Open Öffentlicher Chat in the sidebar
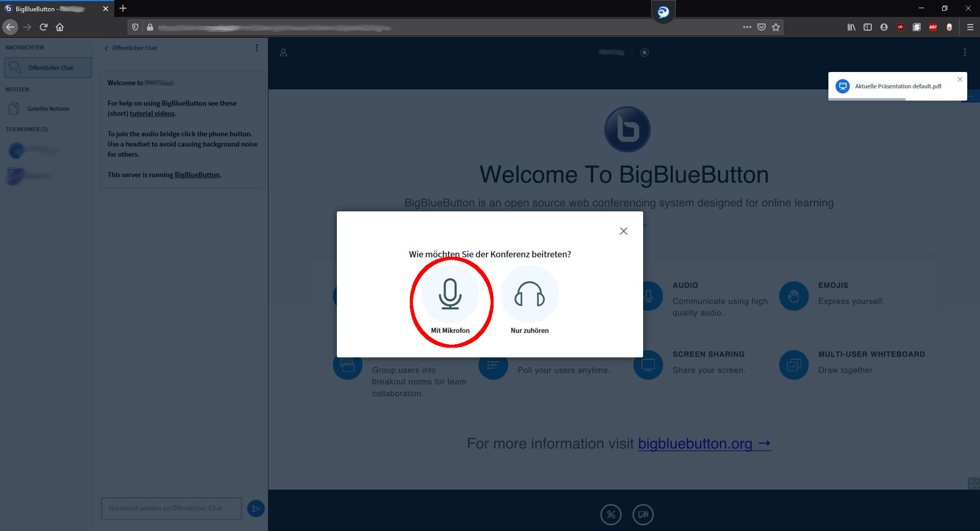Image resolution: width=980 pixels, height=531 pixels. (x=48, y=67)
